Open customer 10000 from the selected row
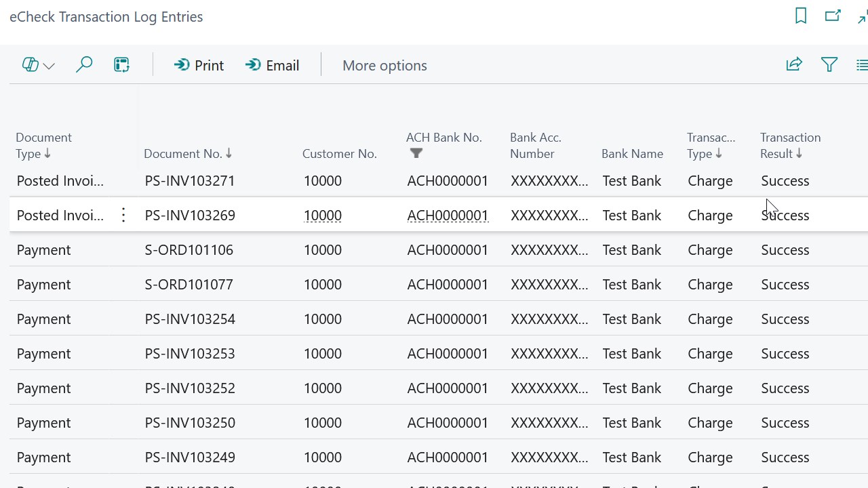The image size is (868, 488). coord(322,215)
